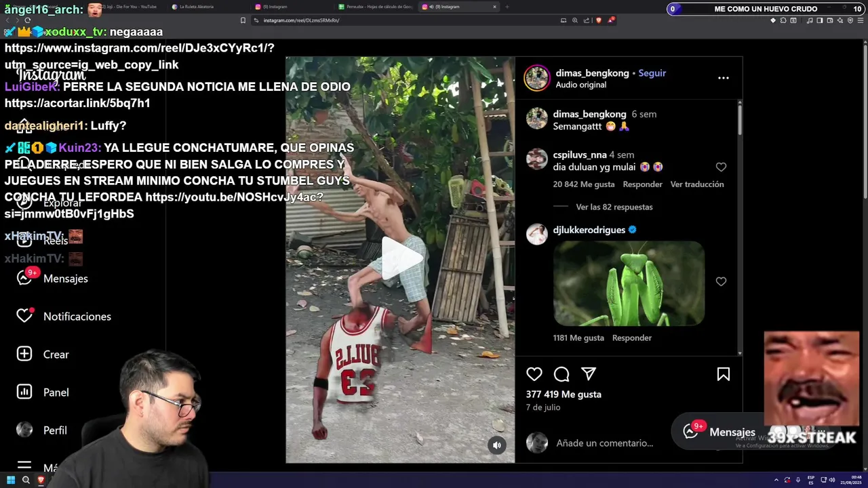Reload the page with the refresh icon
The width and height of the screenshot is (868, 488).
(x=27, y=20)
